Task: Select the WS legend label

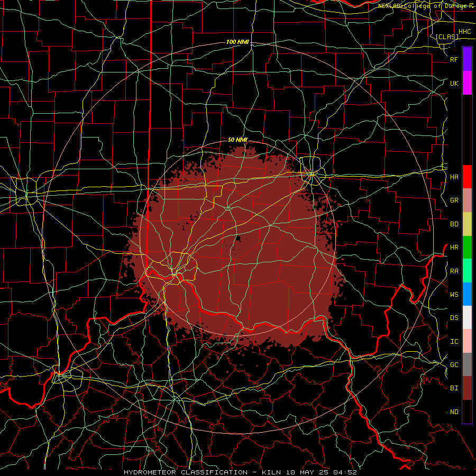Action: click(x=454, y=294)
